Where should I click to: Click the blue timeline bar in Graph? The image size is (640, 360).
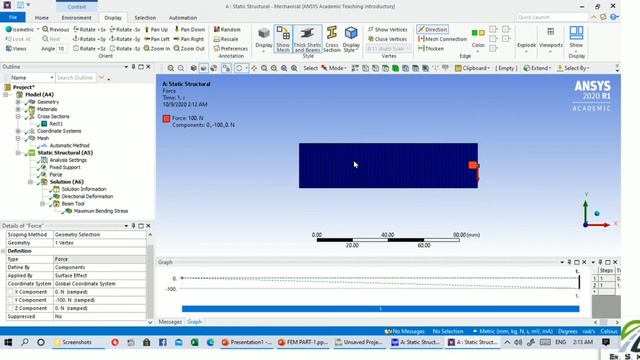pyautogui.click(x=380, y=309)
